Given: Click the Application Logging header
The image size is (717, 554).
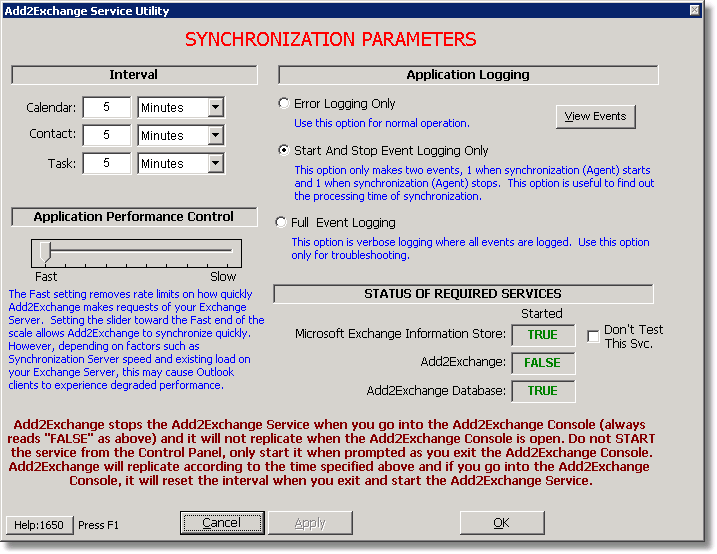Looking at the screenshot, I should tap(468, 75).
